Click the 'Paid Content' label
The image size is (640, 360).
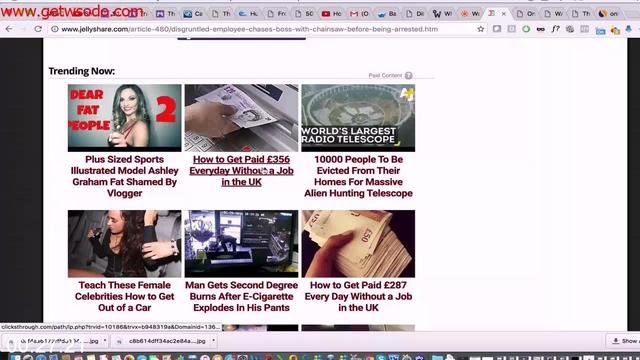(x=385, y=75)
